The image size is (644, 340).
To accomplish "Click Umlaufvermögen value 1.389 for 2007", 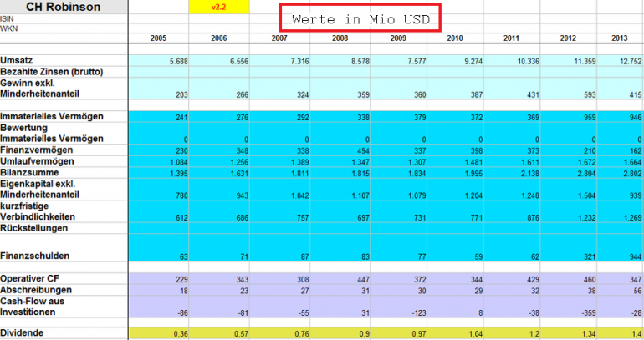I will pyautogui.click(x=299, y=162).
